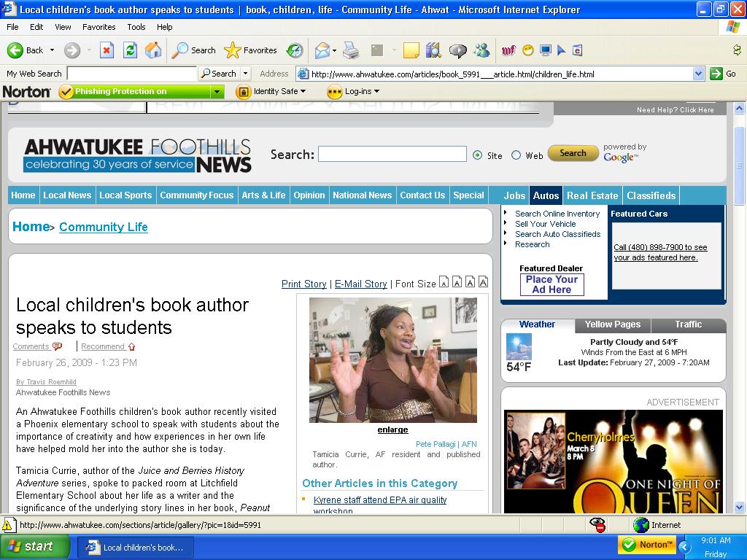The image size is (747, 560).
Task: Open the address bar URL dropdown arrow
Action: pyautogui.click(x=698, y=74)
